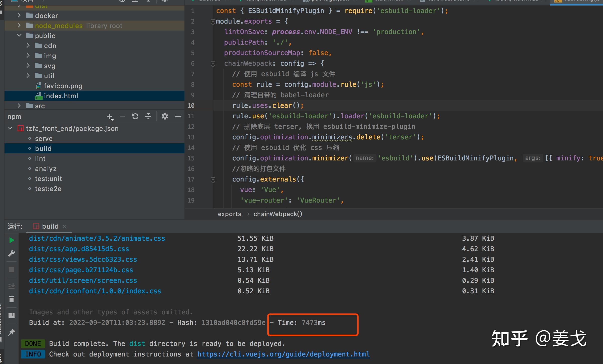Open npm panel gear settings
This screenshot has height=364, width=603.
pyautogui.click(x=165, y=116)
